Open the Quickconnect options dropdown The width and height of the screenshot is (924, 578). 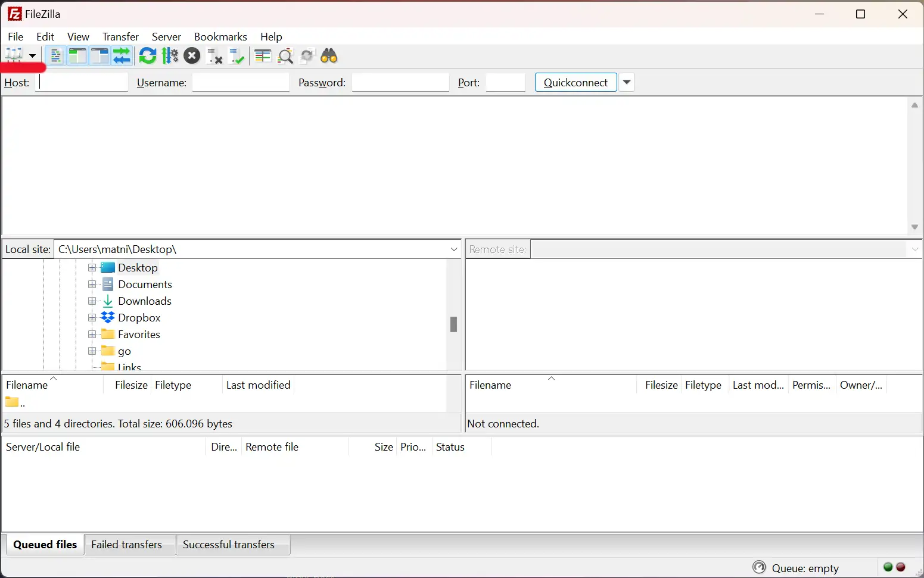pos(627,82)
